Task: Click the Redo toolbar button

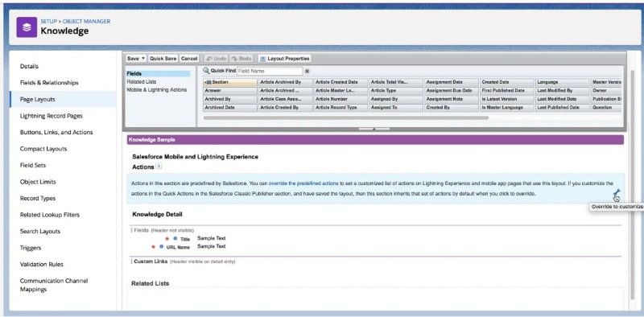Action: pyautogui.click(x=242, y=59)
